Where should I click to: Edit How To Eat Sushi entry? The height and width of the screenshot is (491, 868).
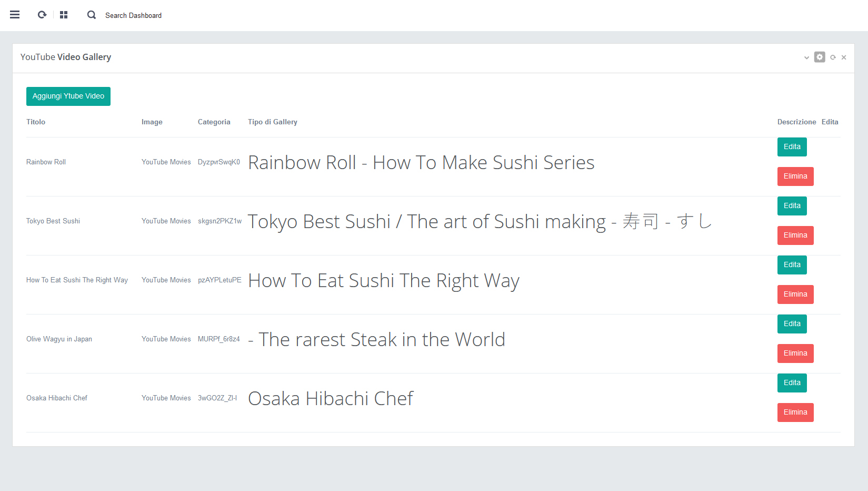pos(792,265)
